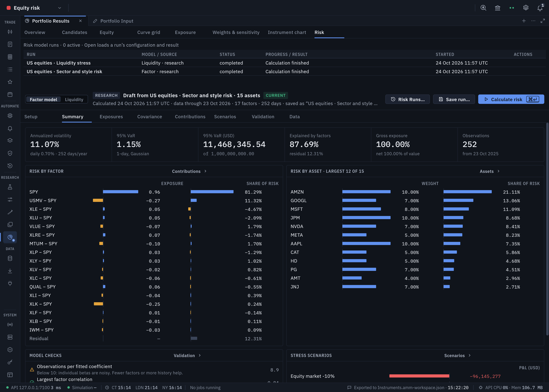Open the database icon under DATA
The height and width of the screenshot is (392, 549).
[x=10, y=258]
